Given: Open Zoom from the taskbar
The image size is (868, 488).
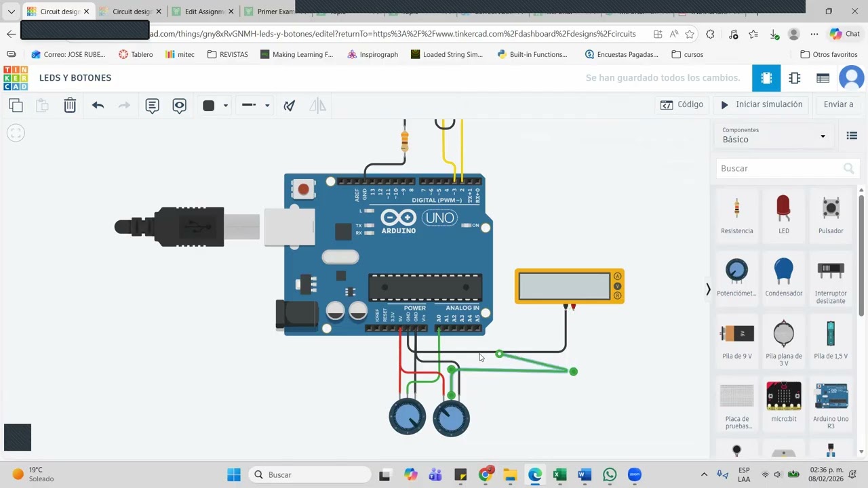Looking at the screenshot, I should pyautogui.click(x=635, y=474).
